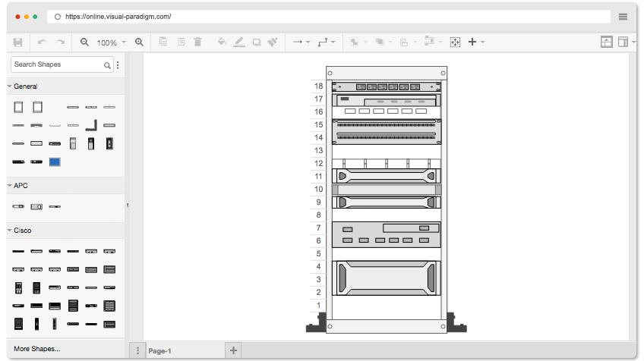This screenshot has height=361, width=644.
Task: Click the Format Painter brush icon
Action: pyautogui.click(x=273, y=42)
